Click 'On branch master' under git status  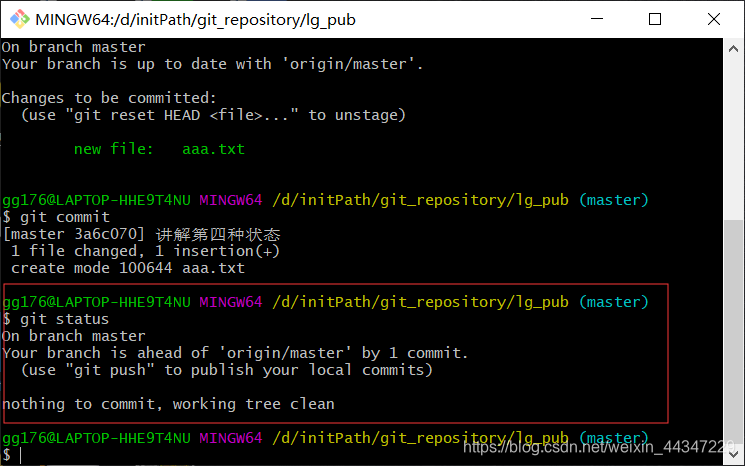coord(74,336)
